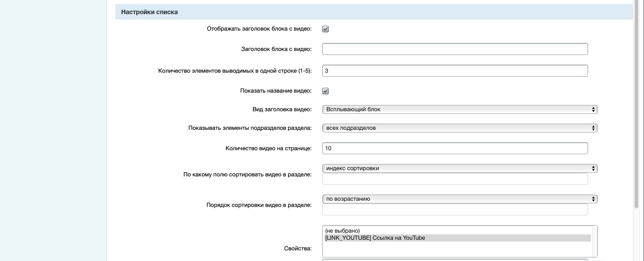Click the 'Количество видео на странице:' label
This screenshot has width=644, height=261.
tap(268, 148)
